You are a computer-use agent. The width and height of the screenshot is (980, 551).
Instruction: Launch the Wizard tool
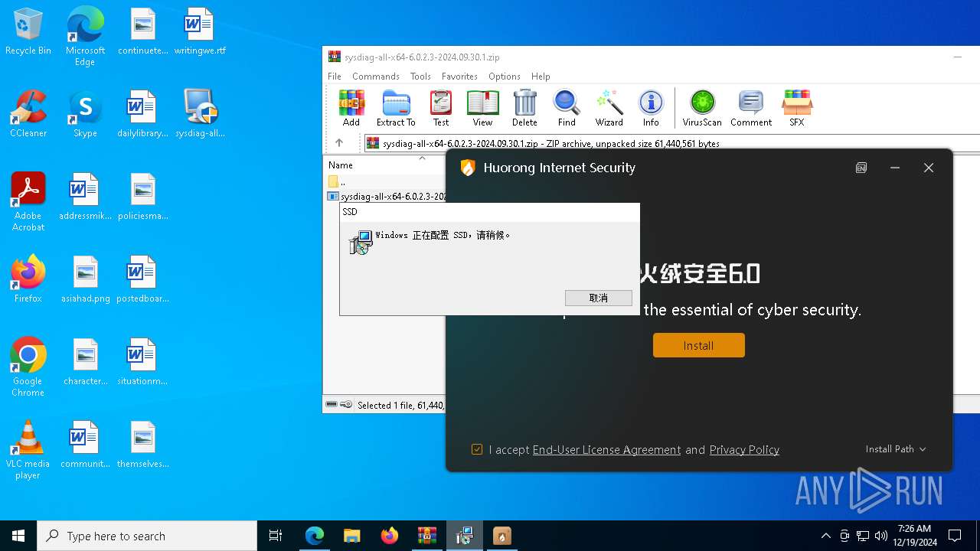609,108
